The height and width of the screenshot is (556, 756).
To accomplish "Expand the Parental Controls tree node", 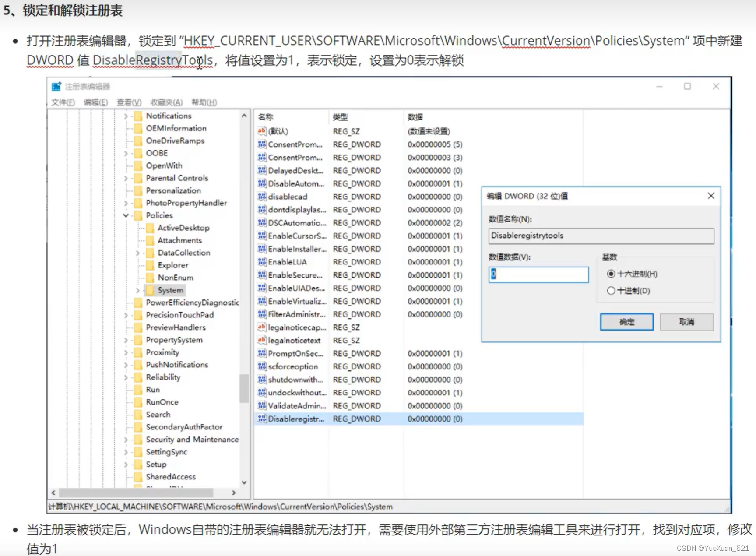I will click(x=126, y=178).
